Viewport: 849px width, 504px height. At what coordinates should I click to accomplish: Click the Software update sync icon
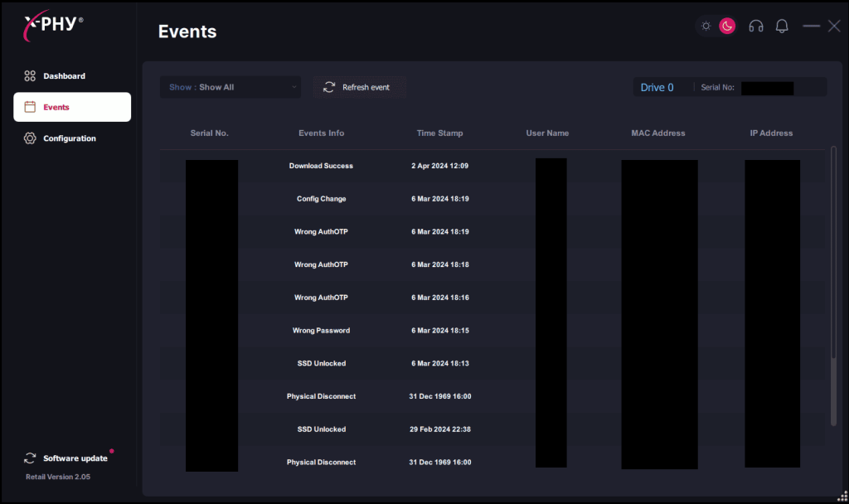pos(31,458)
